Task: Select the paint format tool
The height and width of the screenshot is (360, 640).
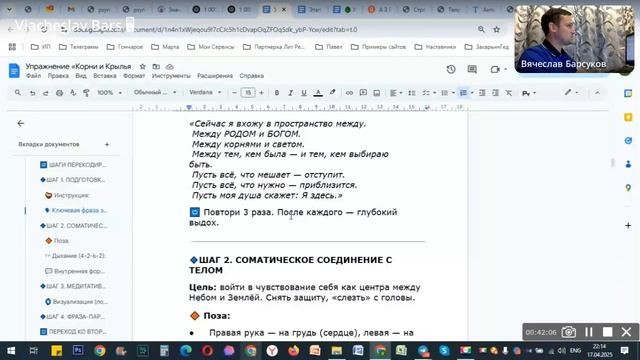Action: click(x=87, y=93)
